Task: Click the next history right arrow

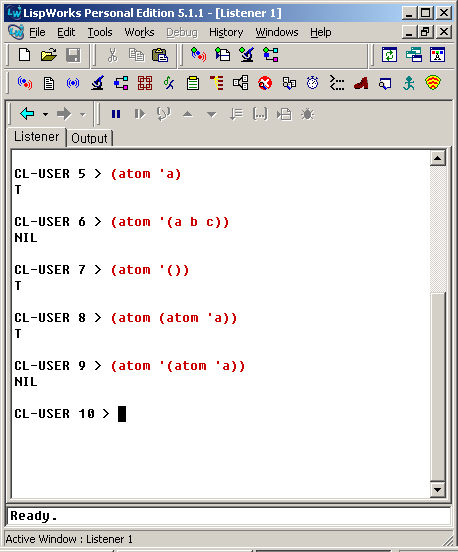Action: point(64,114)
